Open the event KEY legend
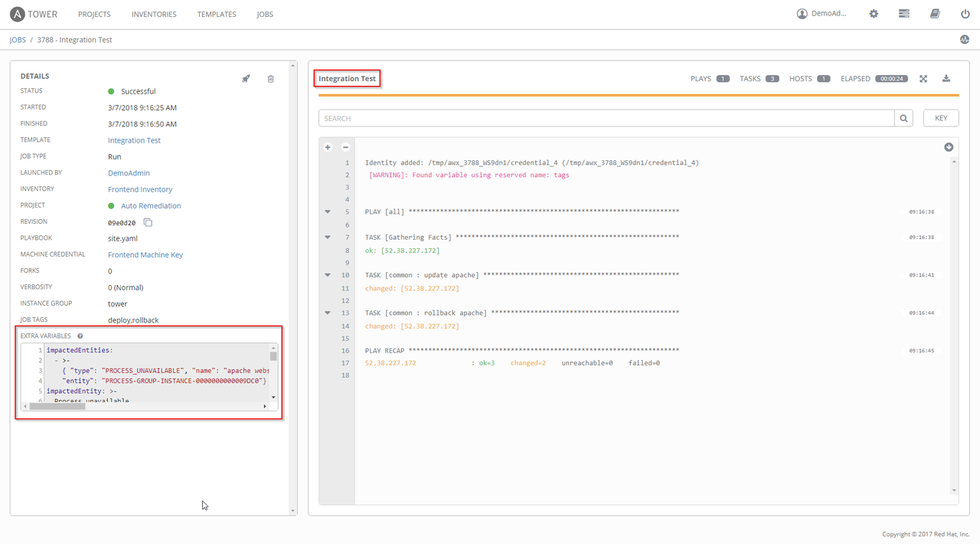 [941, 117]
